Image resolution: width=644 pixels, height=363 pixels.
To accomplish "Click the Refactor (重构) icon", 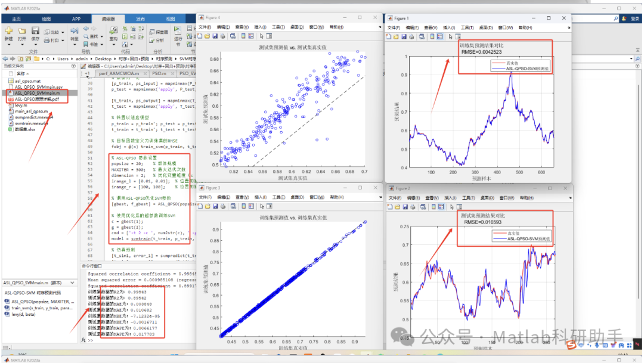I will [113, 31].
